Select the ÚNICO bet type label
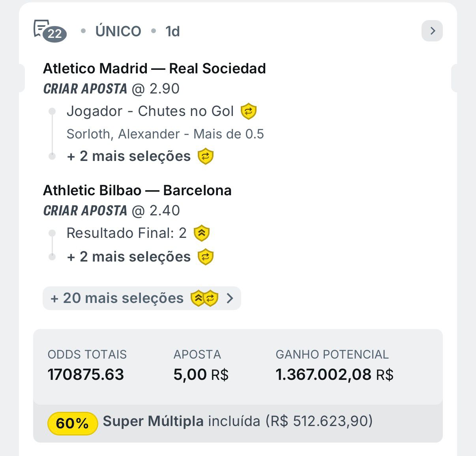476x456 pixels. pos(118,31)
